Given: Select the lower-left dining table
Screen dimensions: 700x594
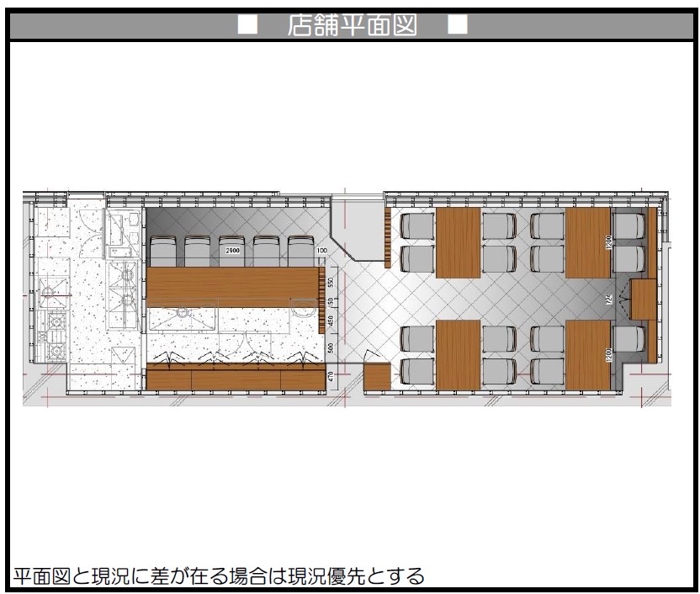Looking at the screenshot, I should pos(458,354).
